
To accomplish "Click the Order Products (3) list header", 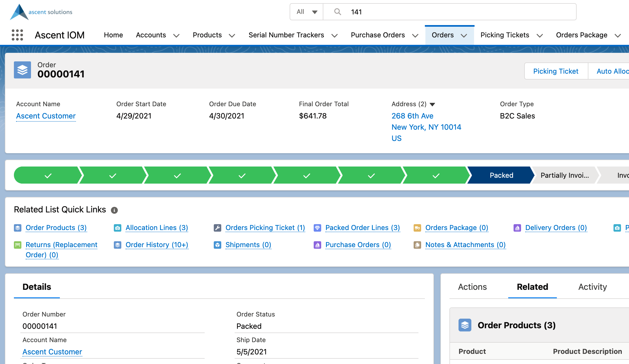I will pyautogui.click(x=517, y=325).
